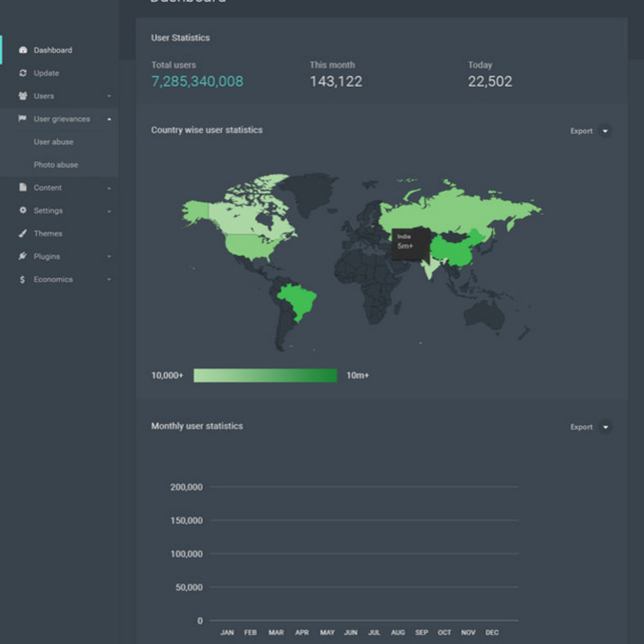Screen dimensions: 644x644
Task: Click the Settings menu label
Action: 48,211
